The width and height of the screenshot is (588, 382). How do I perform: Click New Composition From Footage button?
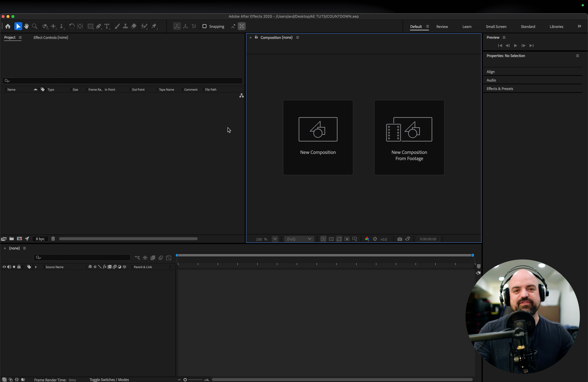(x=409, y=138)
